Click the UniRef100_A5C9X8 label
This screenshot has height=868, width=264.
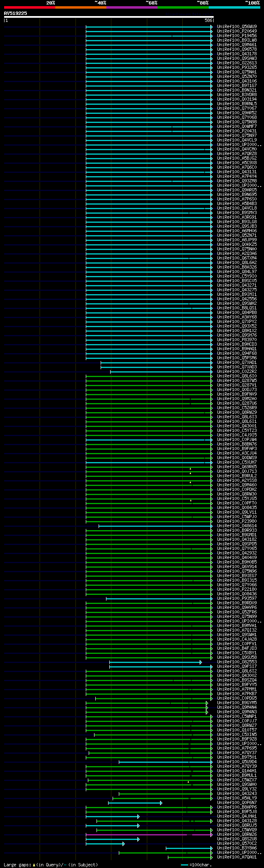tap(237, 163)
